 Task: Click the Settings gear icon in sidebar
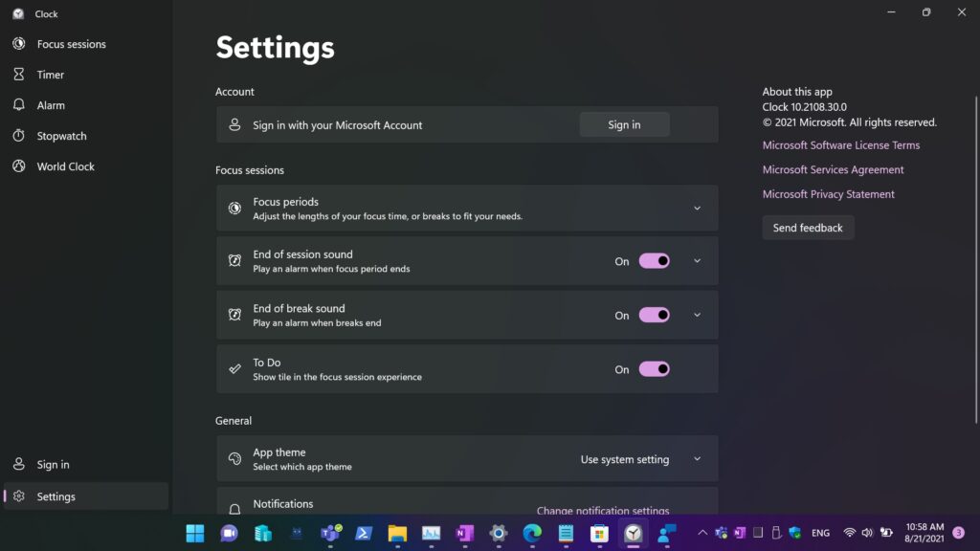tap(18, 496)
